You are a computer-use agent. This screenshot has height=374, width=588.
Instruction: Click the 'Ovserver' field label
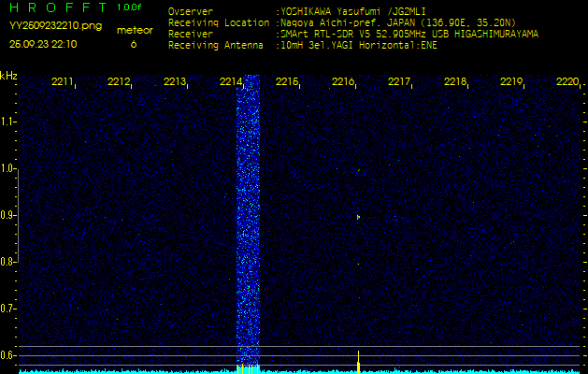point(191,11)
